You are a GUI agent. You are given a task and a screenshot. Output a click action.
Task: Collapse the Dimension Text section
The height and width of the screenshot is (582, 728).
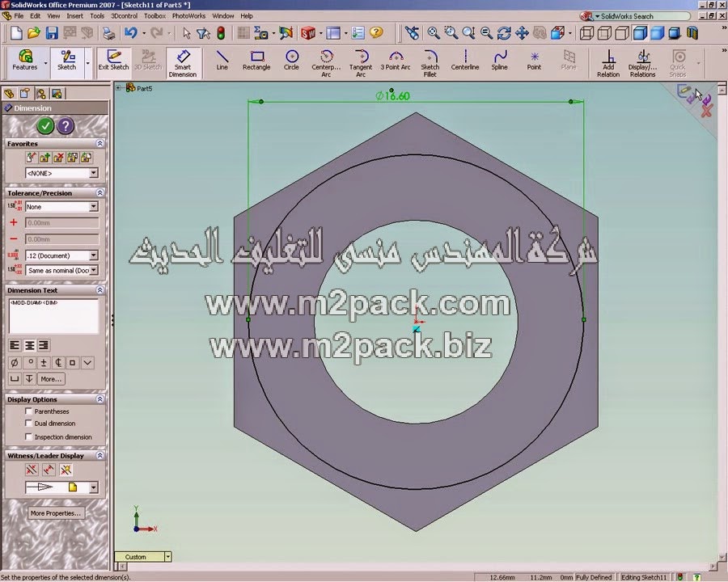click(x=99, y=290)
